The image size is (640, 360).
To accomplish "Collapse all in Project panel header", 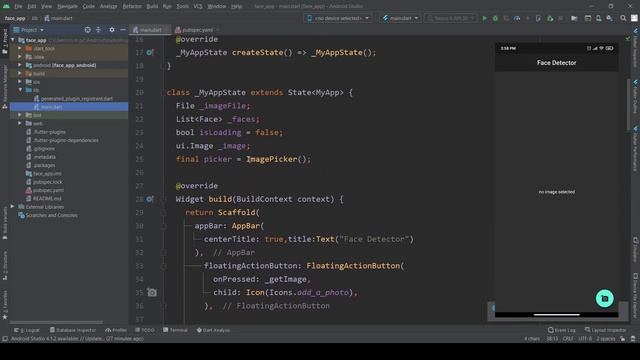I will pos(98,30).
